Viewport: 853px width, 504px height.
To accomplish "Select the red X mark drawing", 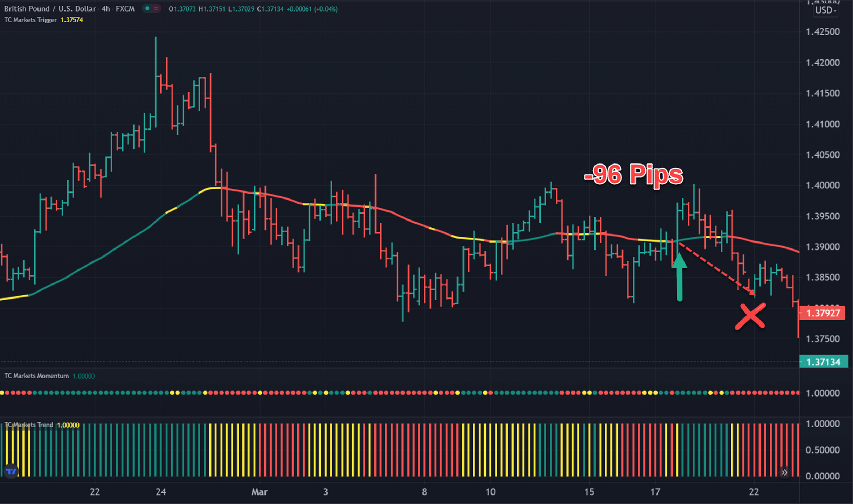I will pos(750,316).
